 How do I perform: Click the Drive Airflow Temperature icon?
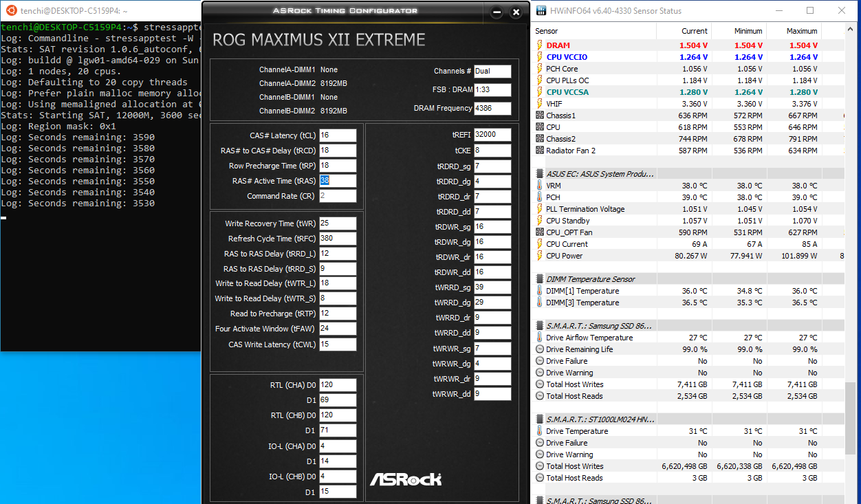[x=540, y=338]
